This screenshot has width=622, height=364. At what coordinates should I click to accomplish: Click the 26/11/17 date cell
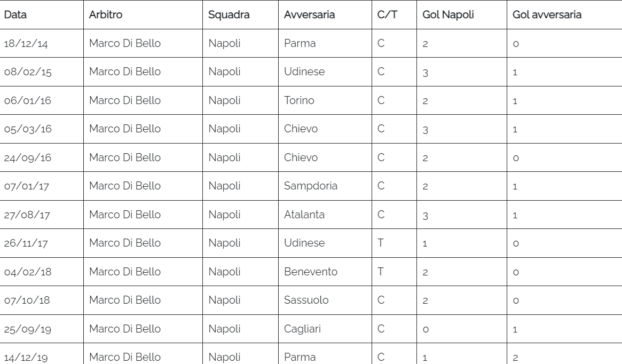25,243
